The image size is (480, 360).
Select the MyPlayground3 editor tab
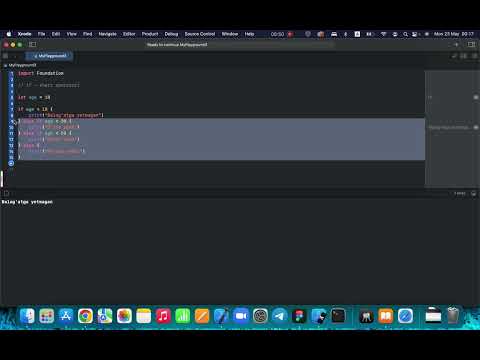pos(50,56)
